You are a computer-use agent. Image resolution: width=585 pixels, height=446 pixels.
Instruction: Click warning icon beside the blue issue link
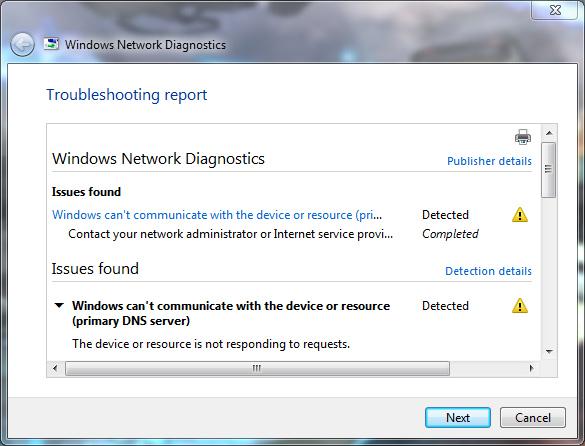pyautogui.click(x=520, y=215)
